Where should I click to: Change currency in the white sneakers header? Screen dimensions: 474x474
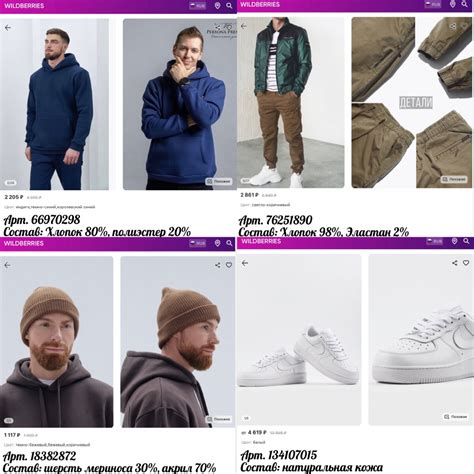click(434, 241)
